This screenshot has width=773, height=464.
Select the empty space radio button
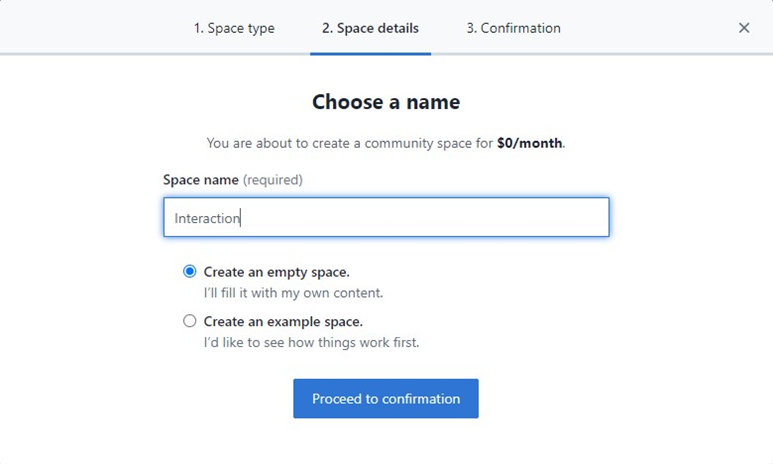click(x=190, y=272)
